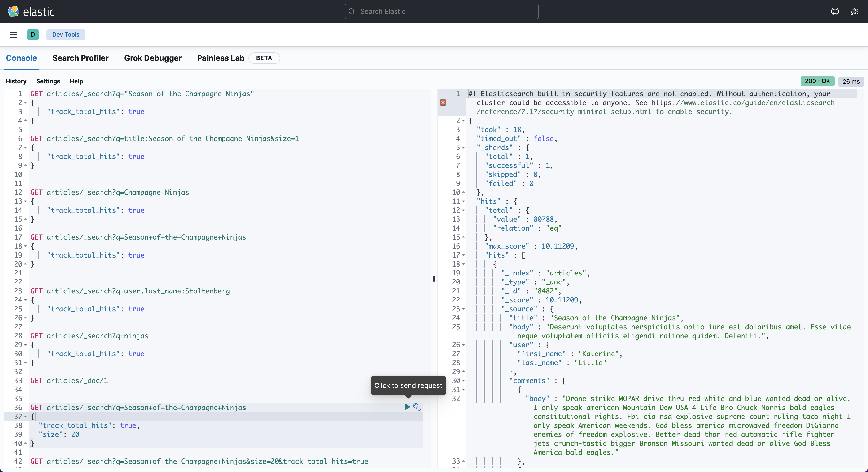Collapse the editor block at line 37
Viewport: 868px width, 472px height.
(x=26, y=417)
